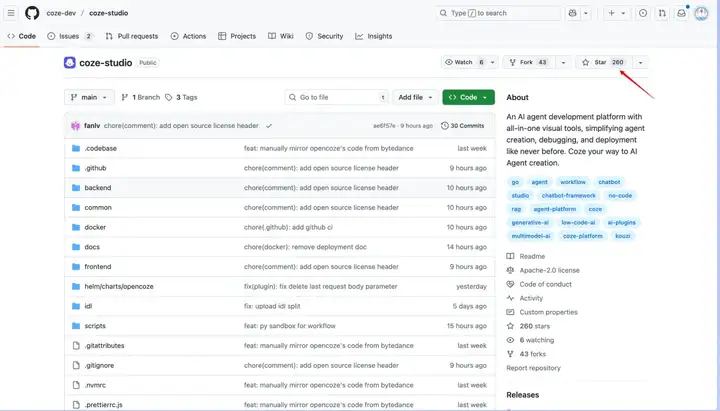Open the Copilot icon in header
The image size is (720, 411).
click(573, 13)
